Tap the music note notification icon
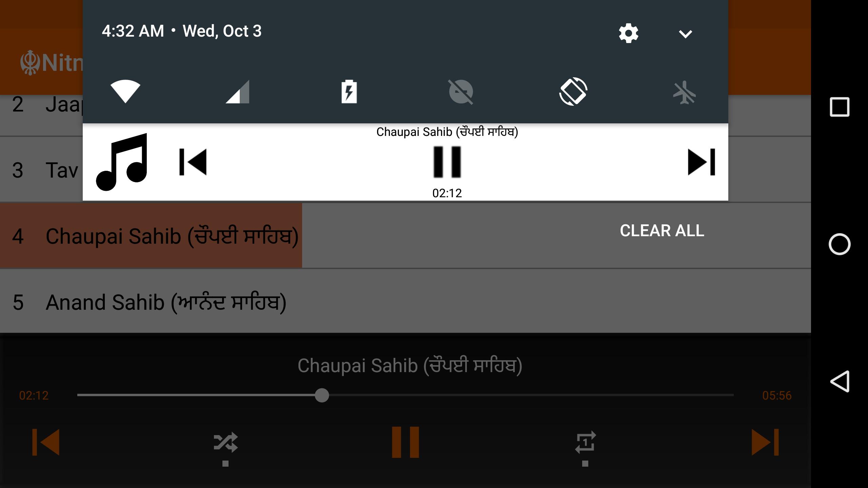Image resolution: width=868 pixels, height=488 pixels. click(122, 162)
